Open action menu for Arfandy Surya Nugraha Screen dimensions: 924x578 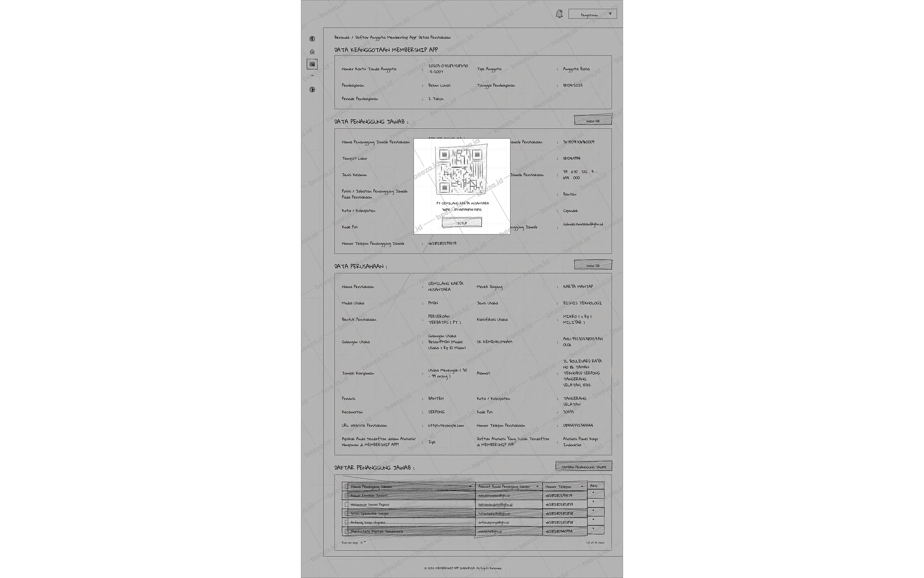click(593, 519)
